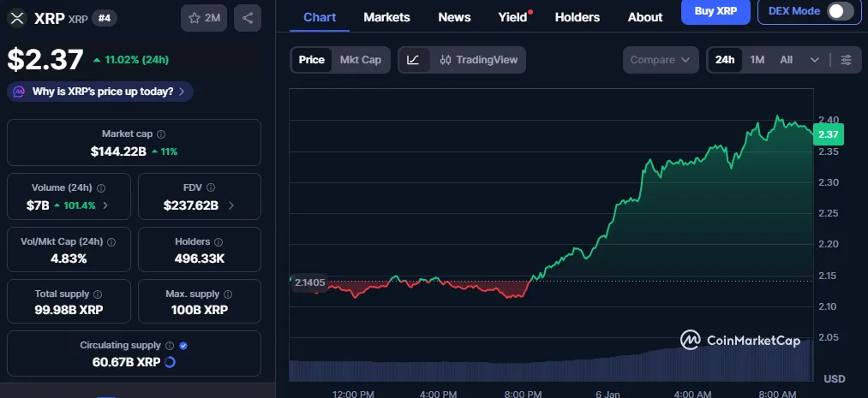Click the 2.1405 opening price label
The image size is (868, 398).
click(309, 282)
